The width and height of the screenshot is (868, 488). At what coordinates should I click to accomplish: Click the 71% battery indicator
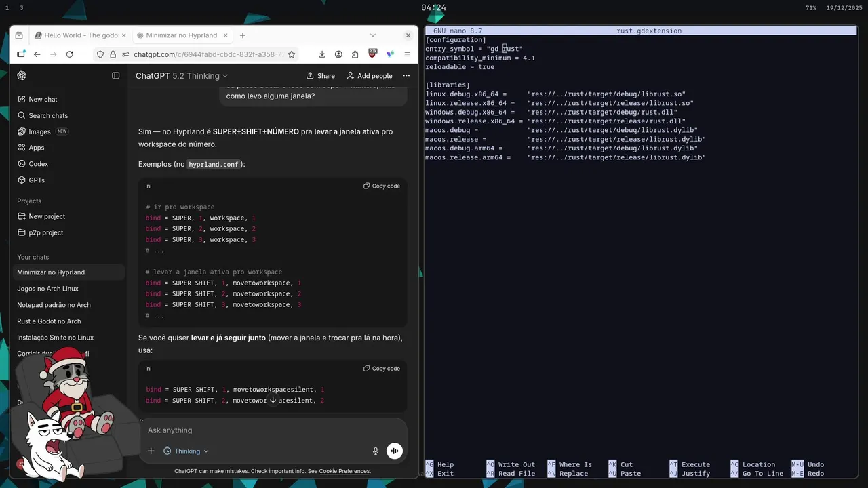810,8
